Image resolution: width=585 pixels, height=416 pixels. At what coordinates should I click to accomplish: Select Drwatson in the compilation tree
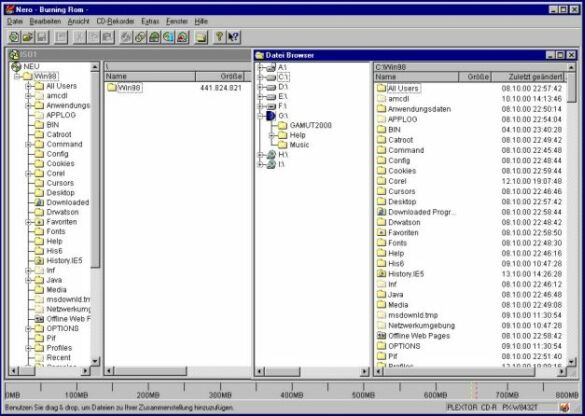click(57, 212)
